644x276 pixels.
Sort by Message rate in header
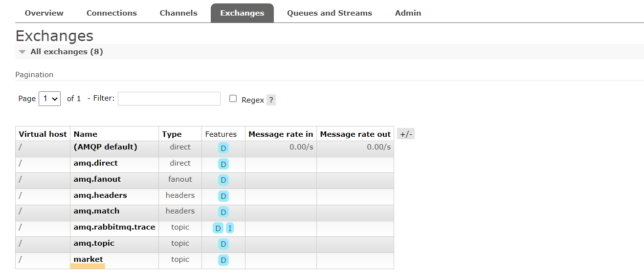(x=281, y=134)
